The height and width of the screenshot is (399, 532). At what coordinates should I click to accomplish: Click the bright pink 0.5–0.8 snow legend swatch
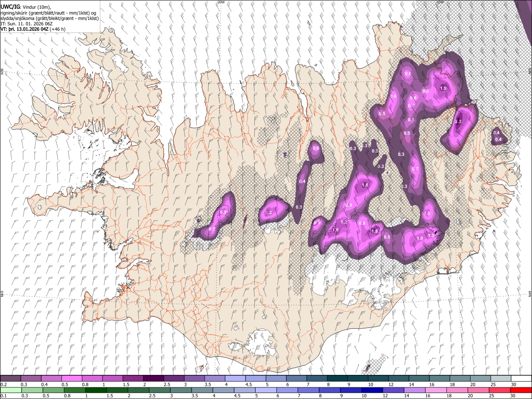point(71,378)
